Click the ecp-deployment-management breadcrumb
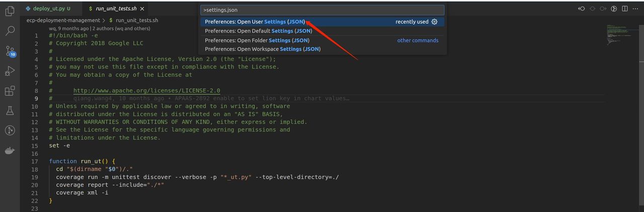 (x=63, y=20)
